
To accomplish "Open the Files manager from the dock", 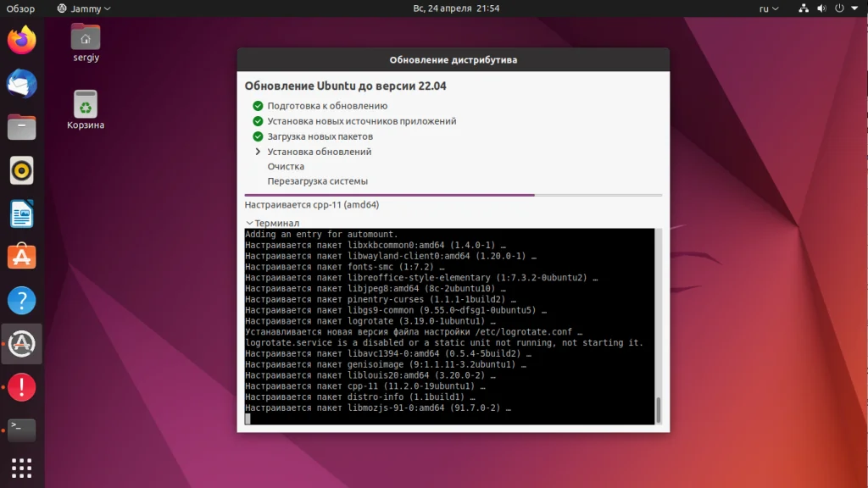I will [21, 127].
